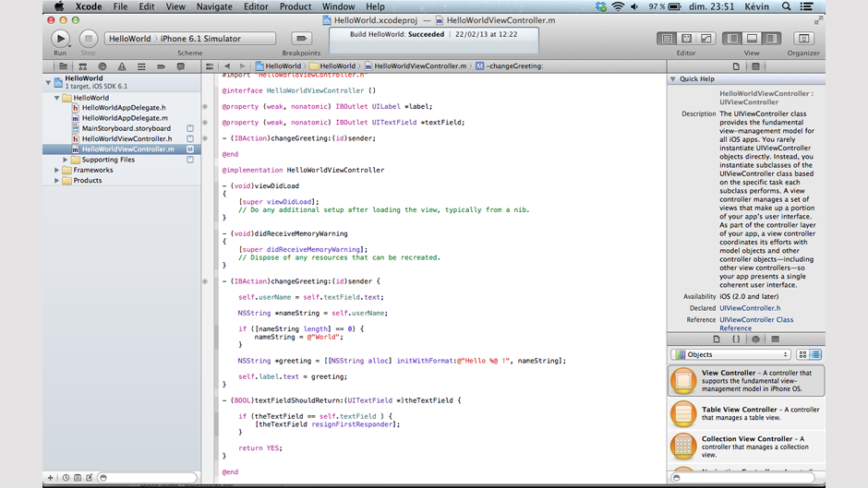
Task: Select HelloWorldAppDelegate.m file
Action: click(x=125, y=118)
